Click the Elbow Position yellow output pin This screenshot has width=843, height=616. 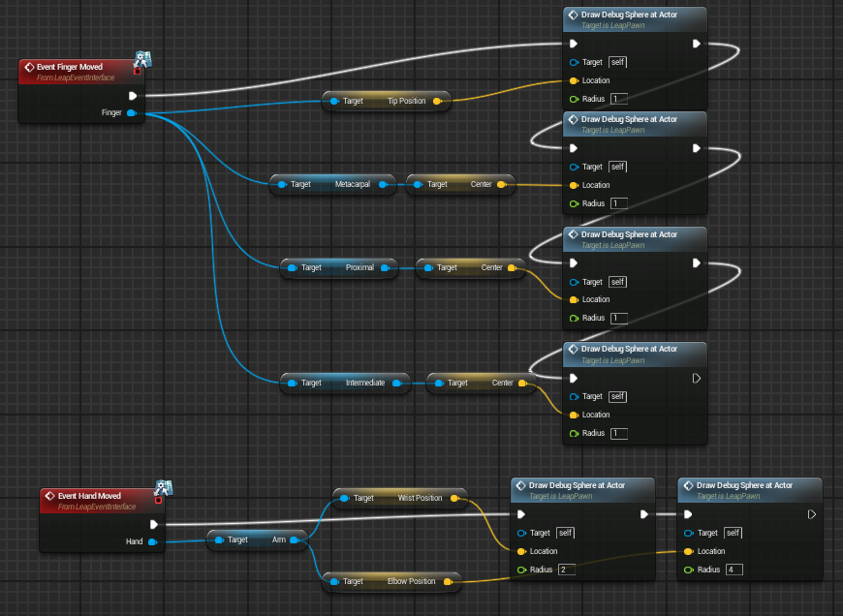(448, 581)
